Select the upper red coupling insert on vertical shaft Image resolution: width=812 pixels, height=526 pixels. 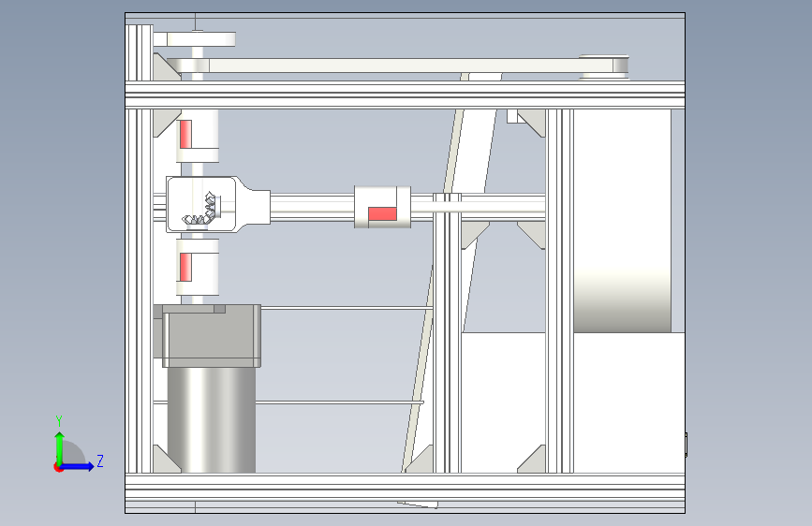pyautogui.click(x=185, y=134)
